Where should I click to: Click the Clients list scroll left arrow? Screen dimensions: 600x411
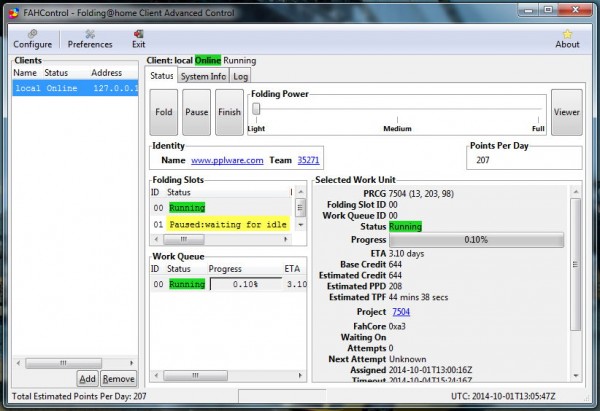[18, 363]
